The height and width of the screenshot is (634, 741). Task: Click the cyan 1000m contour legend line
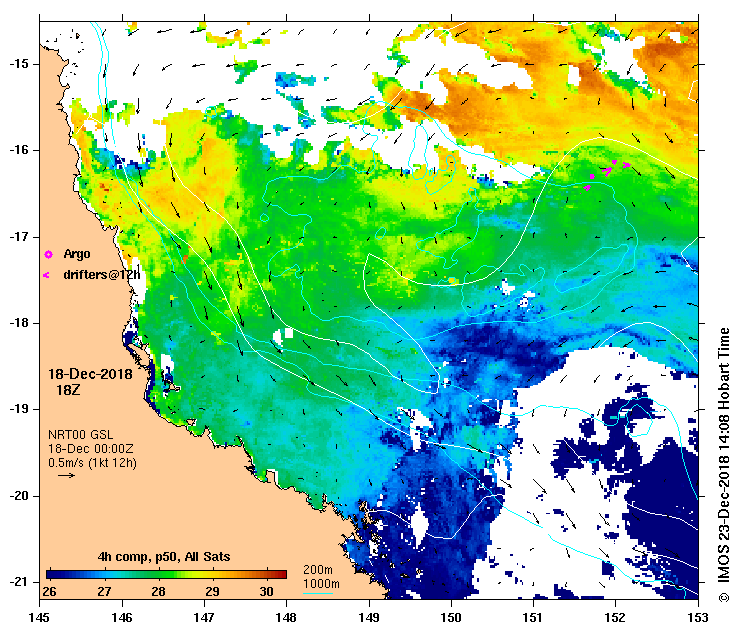[x=318, y=594]
